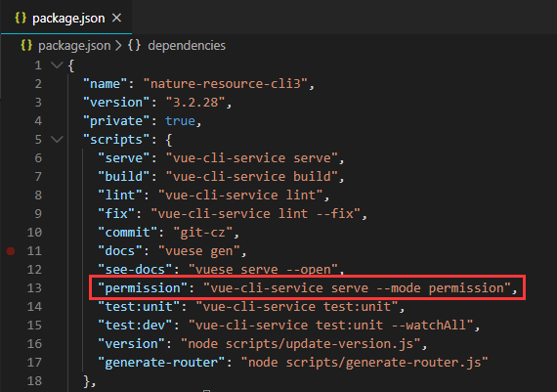Image resolution: width=557 pixels, height=392 pixels.
Task: Place cursor on the "permission" key
Action: click(143, 287)
